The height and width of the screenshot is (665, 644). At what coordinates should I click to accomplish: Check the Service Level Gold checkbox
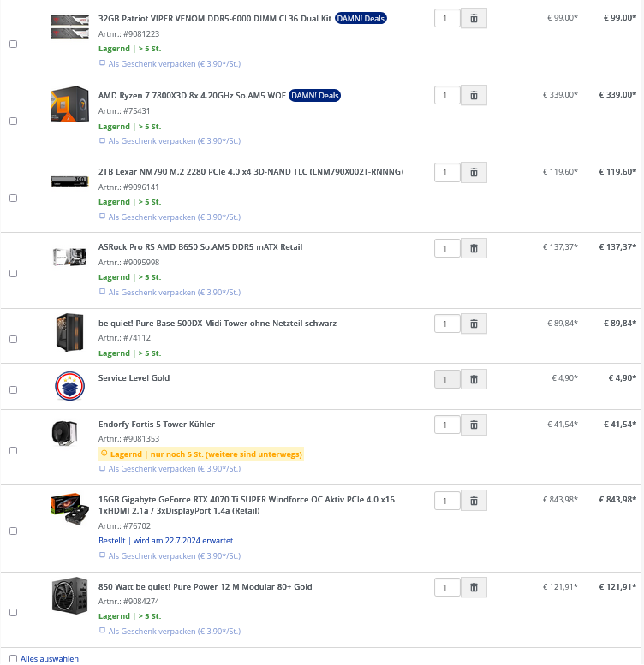pos(13,389)
